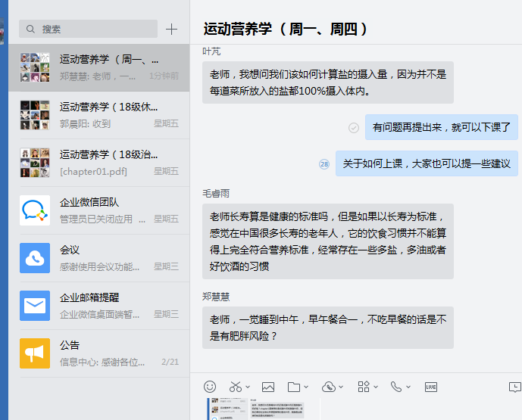Open the emoji picker in chat toolbar
The height and width of the screenshot is (420, 522).
[210, 387]
